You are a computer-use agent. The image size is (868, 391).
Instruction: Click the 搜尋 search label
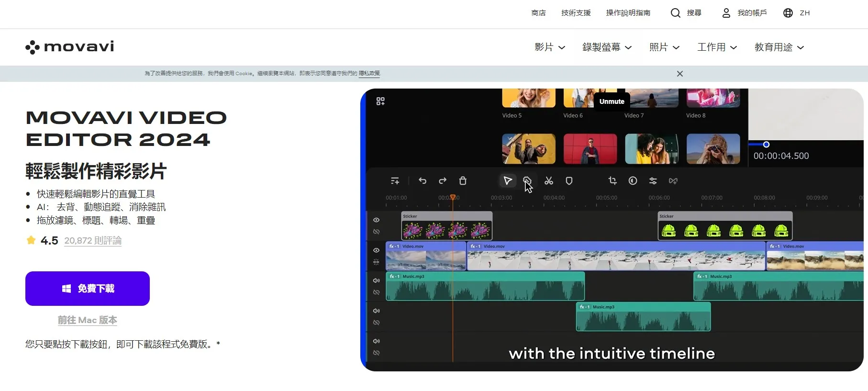(694, 13)
